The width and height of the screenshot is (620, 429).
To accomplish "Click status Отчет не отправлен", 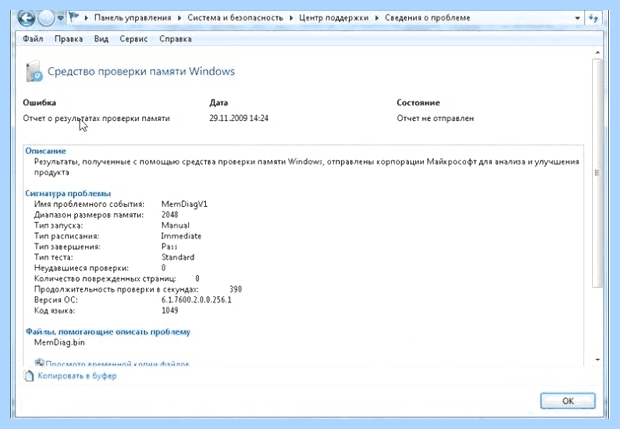I will 435,118.
